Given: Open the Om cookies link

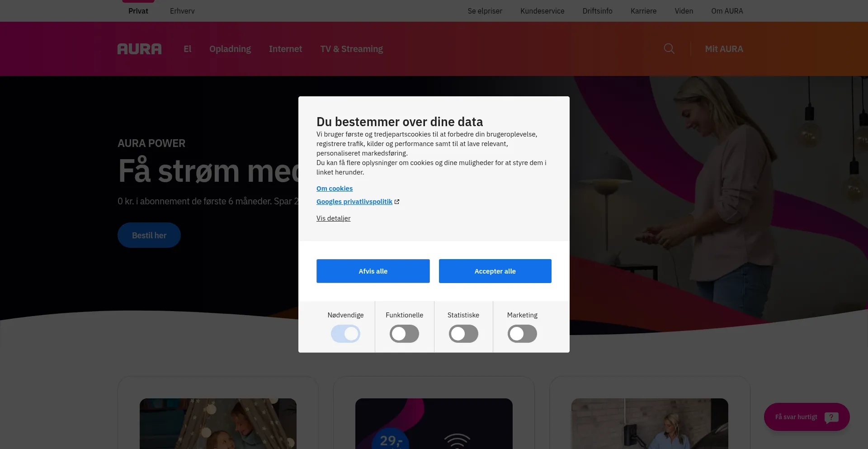Looking at the screenshot, I should [334, 189].
